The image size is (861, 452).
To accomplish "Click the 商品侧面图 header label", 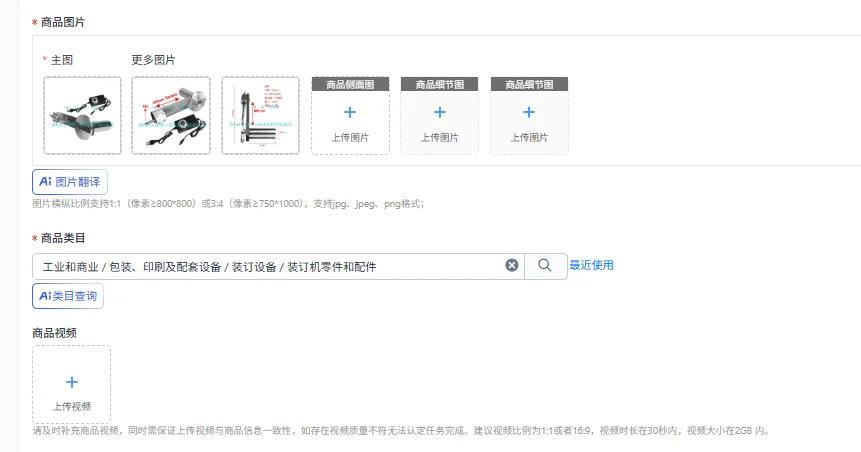I will point(350,84).
